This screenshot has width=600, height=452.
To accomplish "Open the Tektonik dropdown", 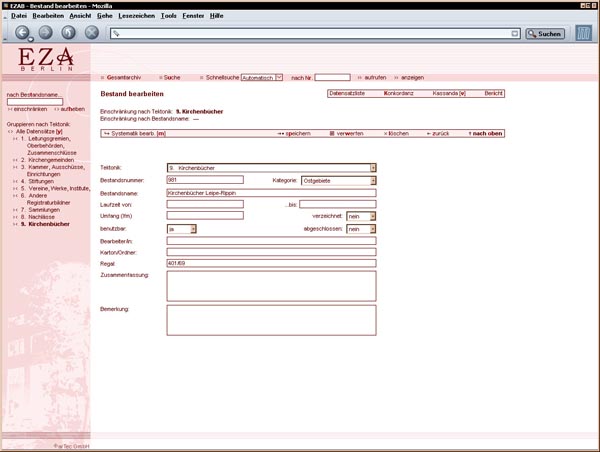I will (271, 168).
